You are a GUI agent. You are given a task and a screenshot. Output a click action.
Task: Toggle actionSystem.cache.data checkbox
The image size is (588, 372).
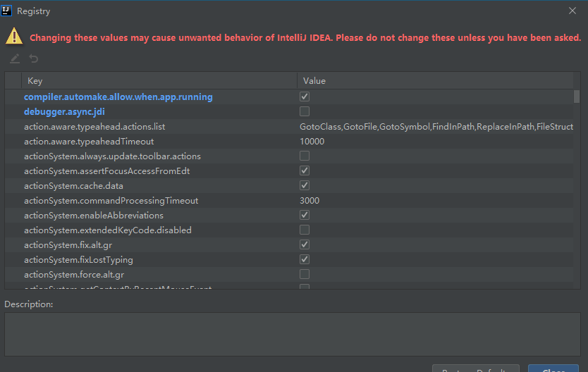click(x=305, y=185)
